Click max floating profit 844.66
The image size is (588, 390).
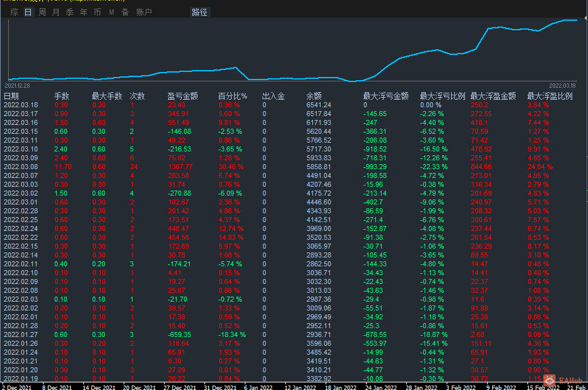coord(481,167)
